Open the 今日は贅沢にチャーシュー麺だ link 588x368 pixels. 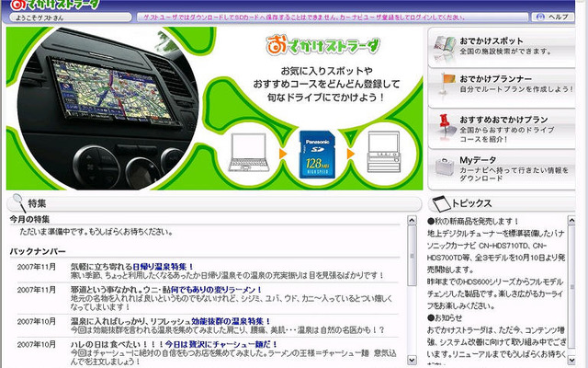pos(221,344)
